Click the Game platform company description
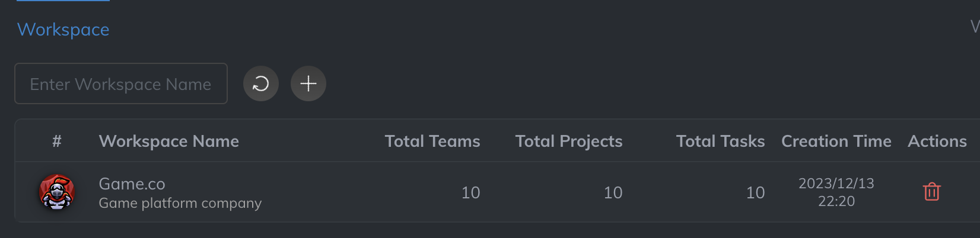This screenshot has width=980, height=238. (180, 203)
